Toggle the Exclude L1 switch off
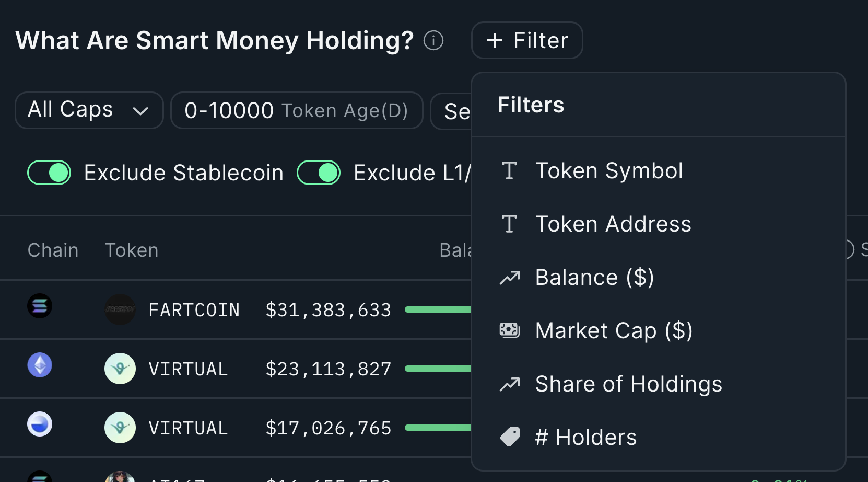 click(319, 173)
